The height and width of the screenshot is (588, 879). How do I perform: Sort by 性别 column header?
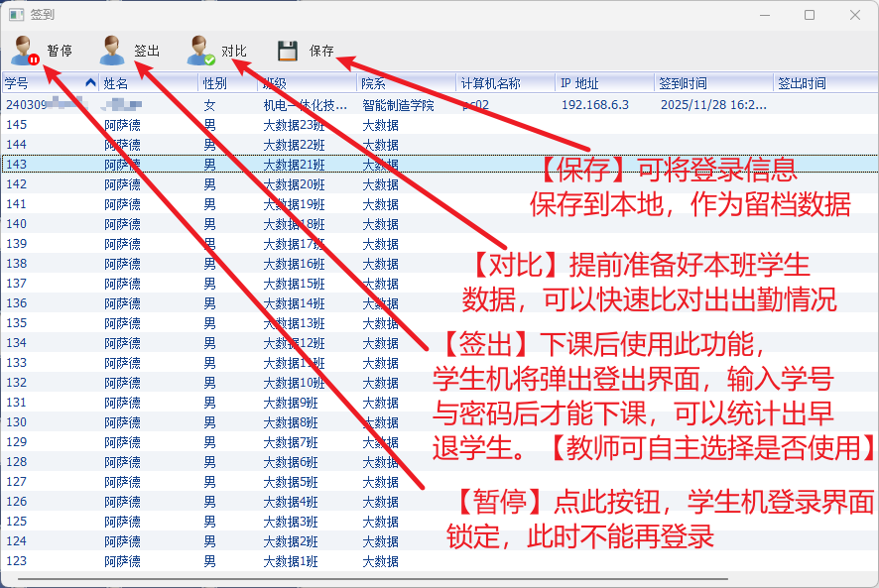click(x=226, y=83)
